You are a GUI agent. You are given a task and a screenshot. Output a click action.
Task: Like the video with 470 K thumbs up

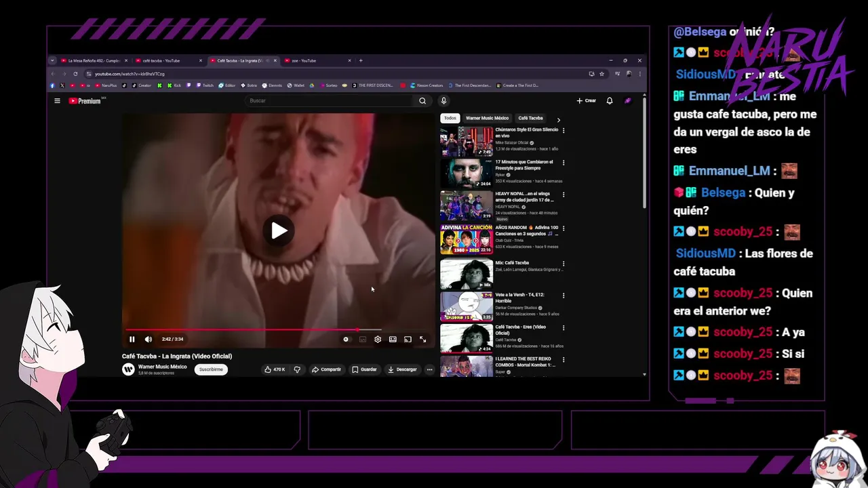[275, 369]
